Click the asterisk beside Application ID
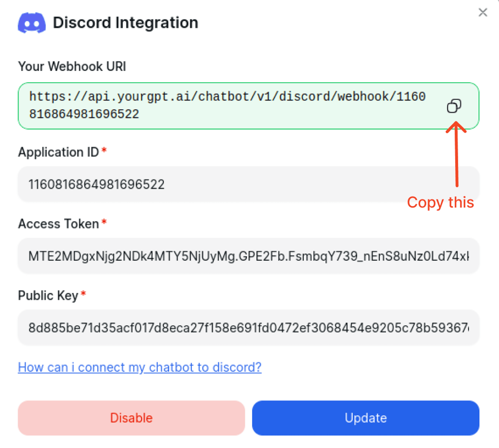The width and height of the screenshot is (499, 448). 104,150
